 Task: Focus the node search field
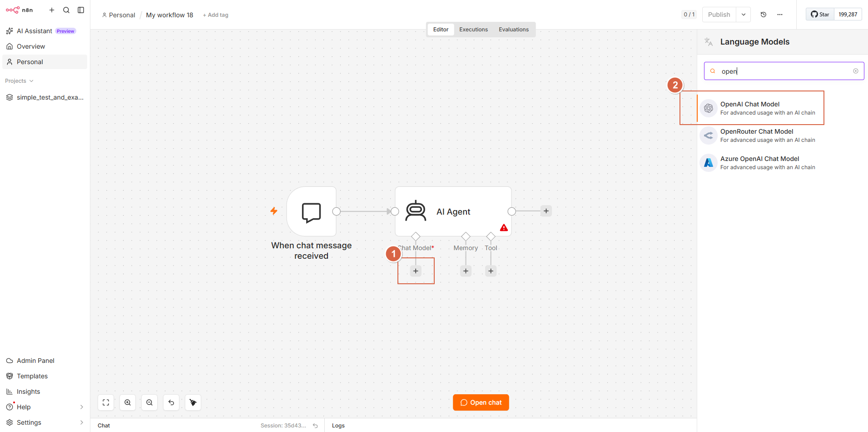point(784,71)
